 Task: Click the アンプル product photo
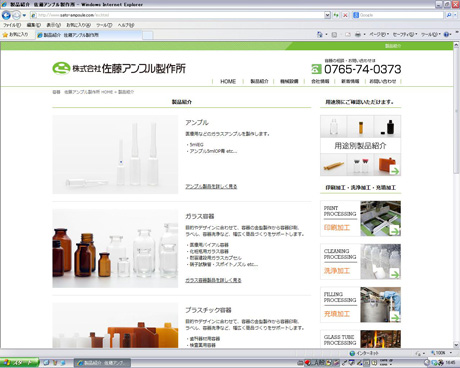[115, 155]
